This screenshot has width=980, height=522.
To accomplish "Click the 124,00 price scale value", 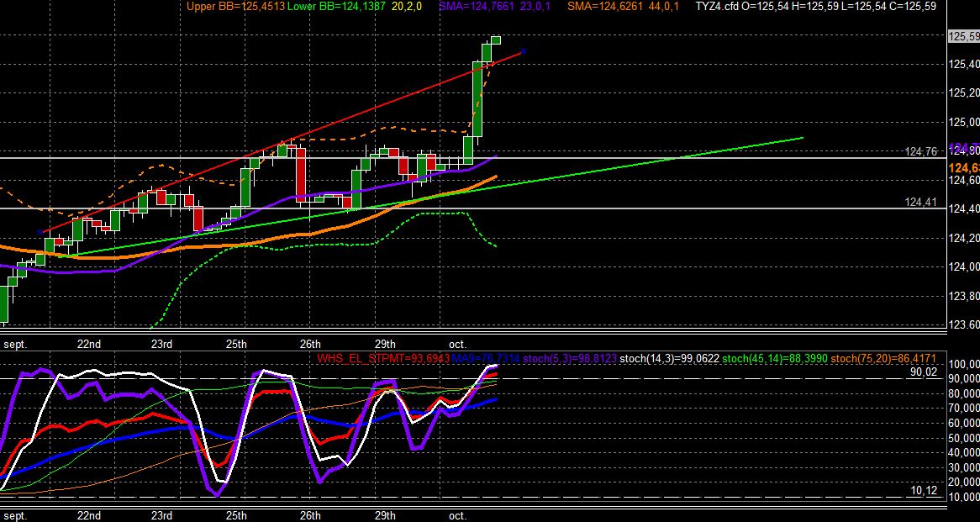I will tap(964, 267).
